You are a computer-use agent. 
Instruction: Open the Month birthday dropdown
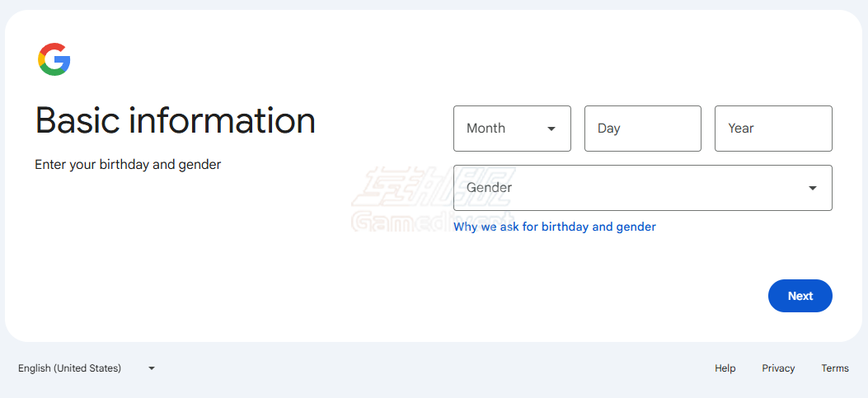pyautogui.click(x=512, y=129)
